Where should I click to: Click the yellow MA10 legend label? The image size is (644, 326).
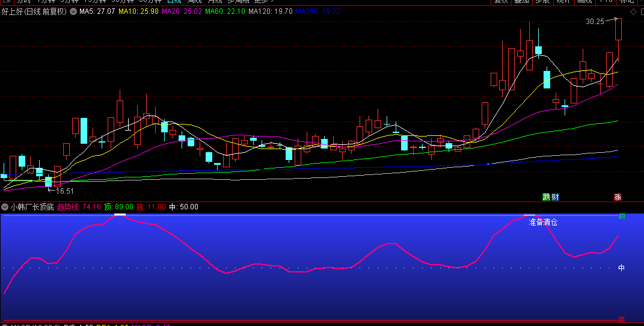click(x=138, y=11)
